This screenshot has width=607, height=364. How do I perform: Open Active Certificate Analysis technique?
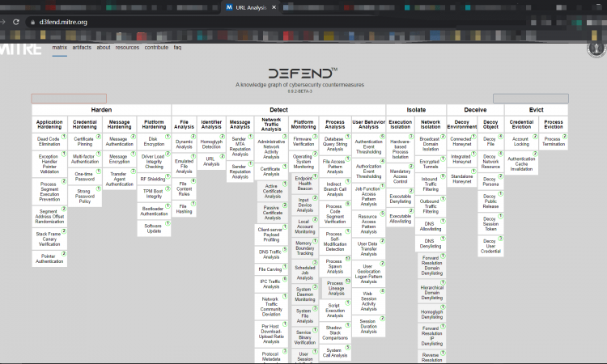[273, 191]
